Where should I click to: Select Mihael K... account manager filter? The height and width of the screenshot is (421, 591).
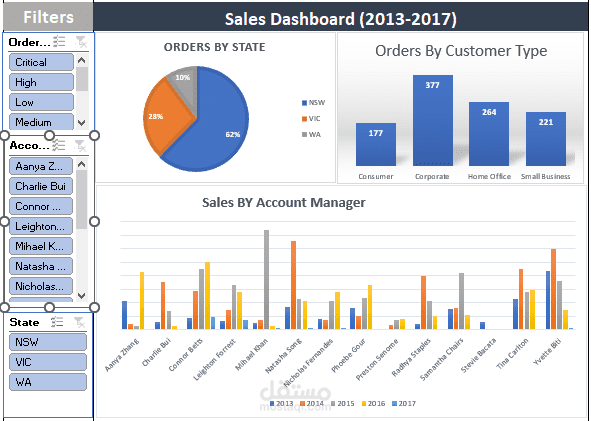click(41, 246)
